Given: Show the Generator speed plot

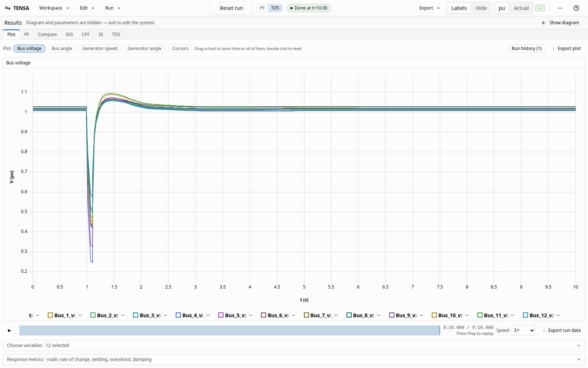Looking at the screenshot, I should pyautogui.click(x=100, y=49).
